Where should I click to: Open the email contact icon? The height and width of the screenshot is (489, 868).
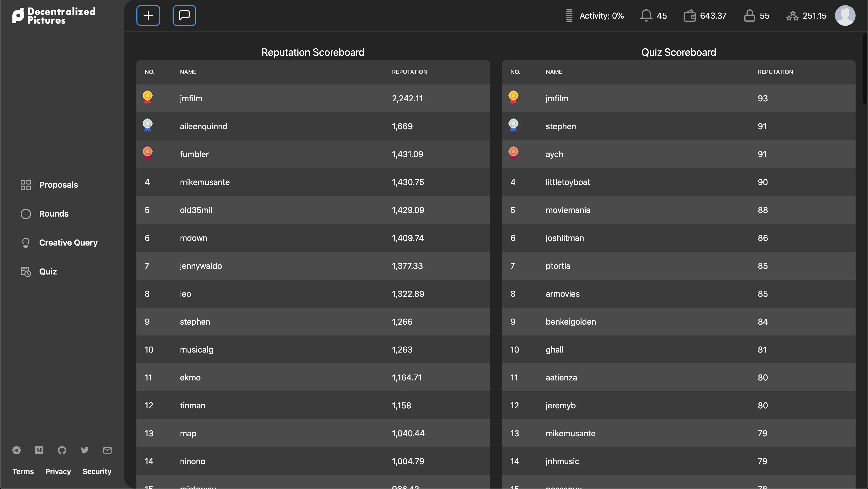107,450
